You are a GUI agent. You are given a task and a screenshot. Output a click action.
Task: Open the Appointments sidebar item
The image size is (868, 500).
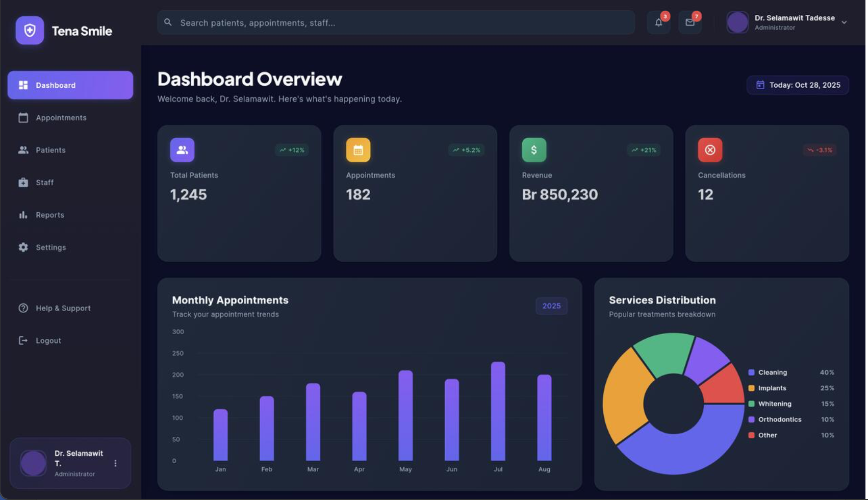point(61,118)
